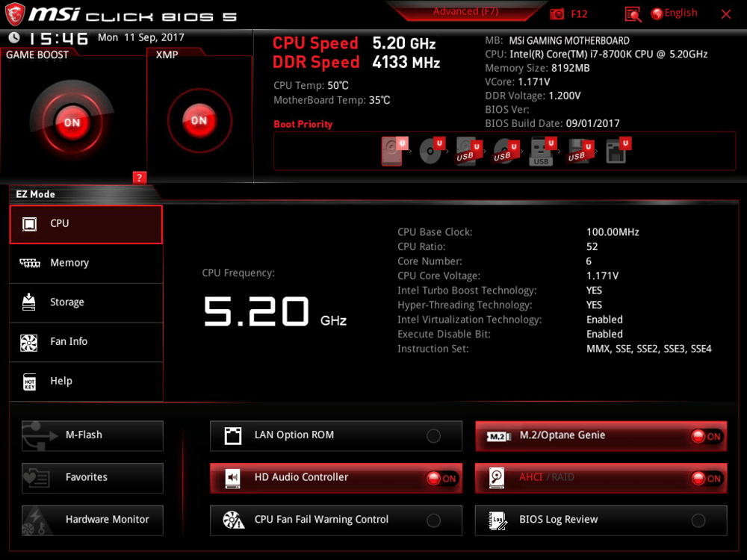Screen dimensions: 747x560
Task: Click the CPU Core Voltage 1.171V value
Action: 602,276
